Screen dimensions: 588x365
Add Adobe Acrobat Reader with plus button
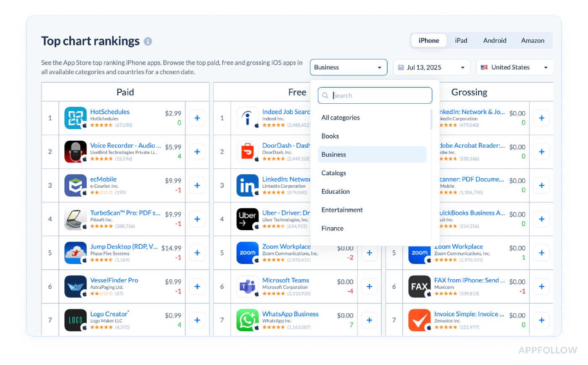click(541, 152)
